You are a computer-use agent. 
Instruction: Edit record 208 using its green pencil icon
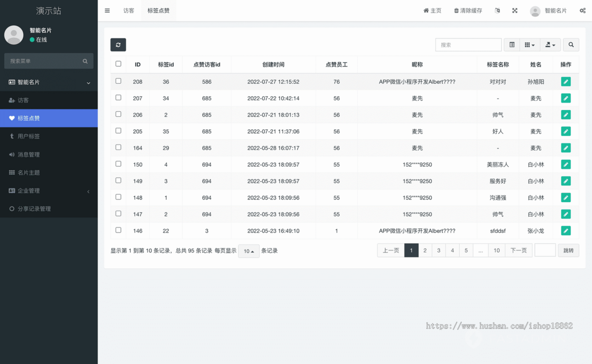[565, 81]
